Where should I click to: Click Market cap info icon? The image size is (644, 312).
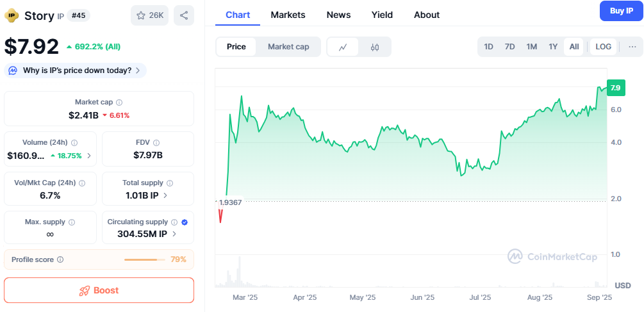pyautogui.click(x=119, y=103)
